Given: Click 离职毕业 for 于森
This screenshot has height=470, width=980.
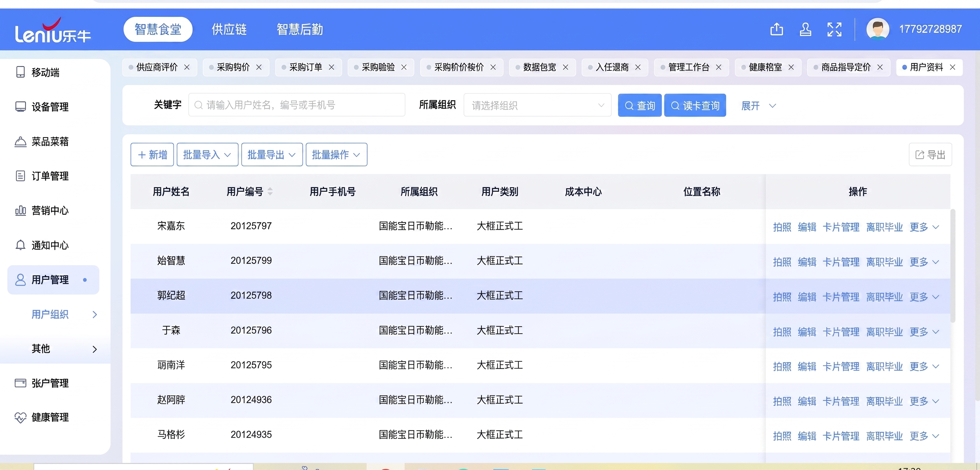Looking at the screenshot, I should click(885, 331).
